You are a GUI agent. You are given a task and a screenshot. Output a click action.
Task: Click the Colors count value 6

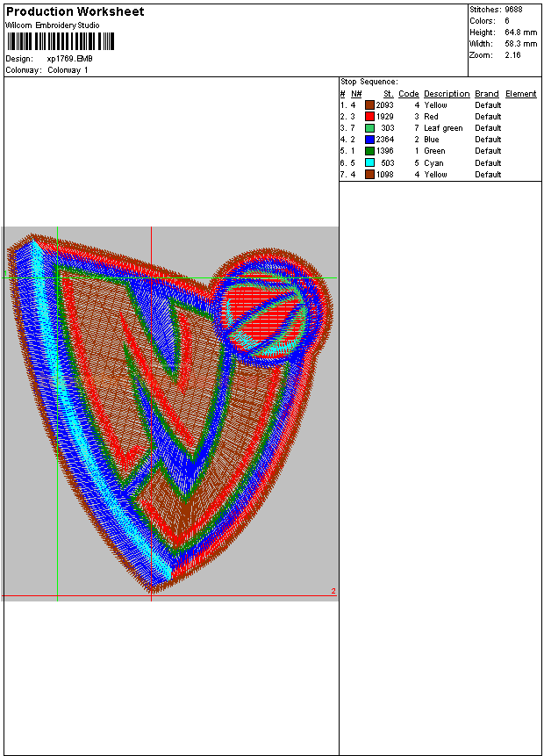(507, 21)
